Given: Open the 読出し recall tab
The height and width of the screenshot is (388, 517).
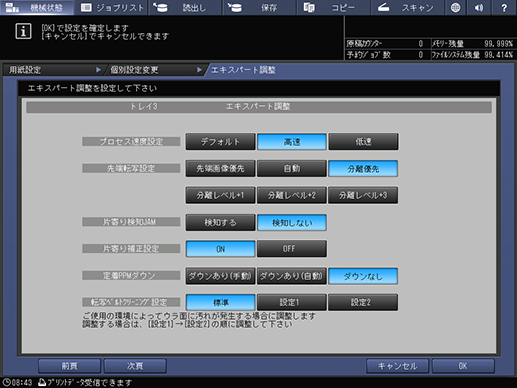Looking at the screenshot, I should coord(185,7).
